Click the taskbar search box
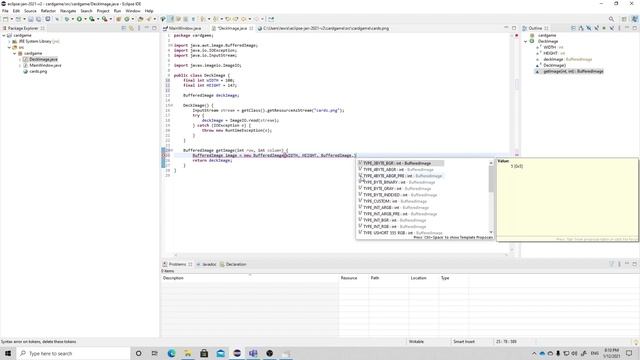The width and height of the screenshot is (640, 360). pyautogui.click(x=73, y=353)
